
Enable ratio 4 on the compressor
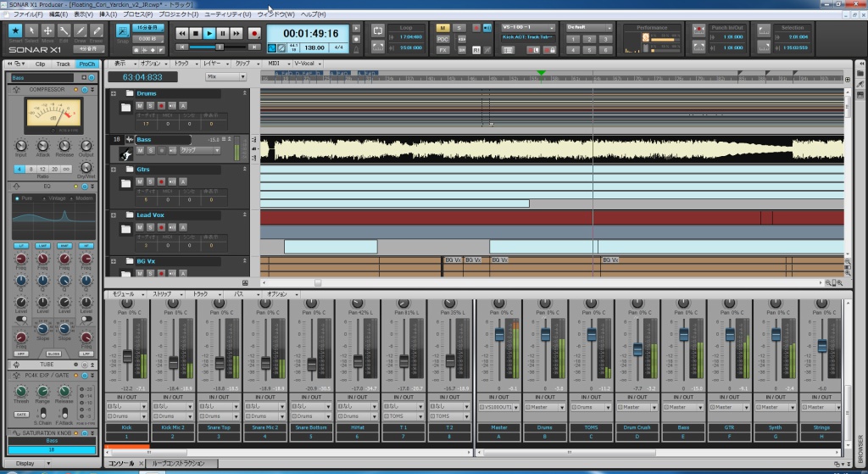coord(19,169)
